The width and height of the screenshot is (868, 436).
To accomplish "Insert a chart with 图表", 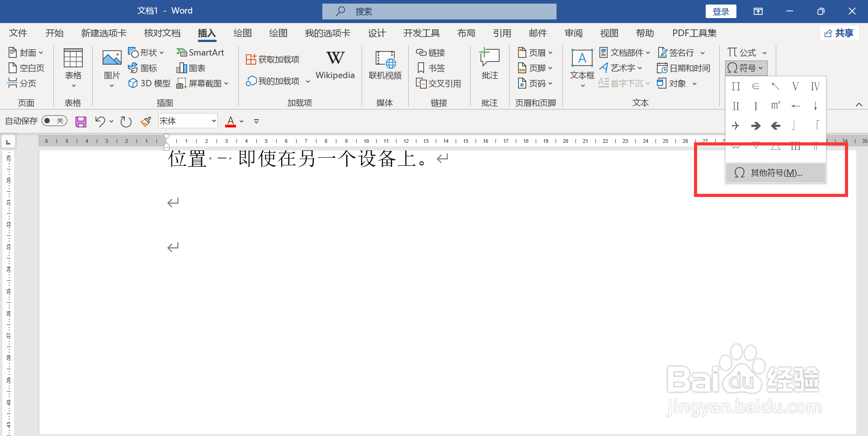I will (191, 68).
